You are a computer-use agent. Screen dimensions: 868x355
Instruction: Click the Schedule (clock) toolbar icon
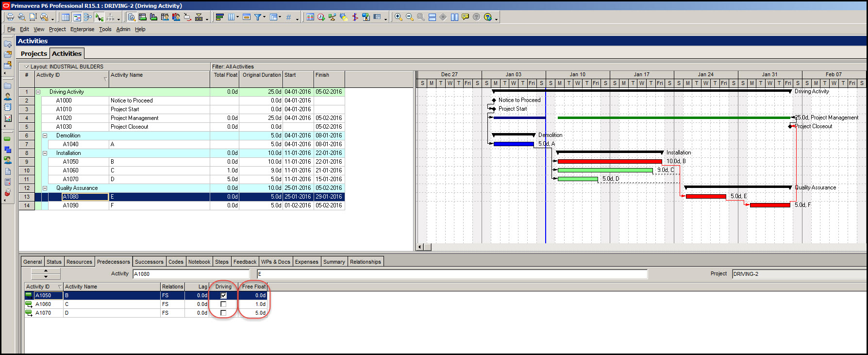321,17
